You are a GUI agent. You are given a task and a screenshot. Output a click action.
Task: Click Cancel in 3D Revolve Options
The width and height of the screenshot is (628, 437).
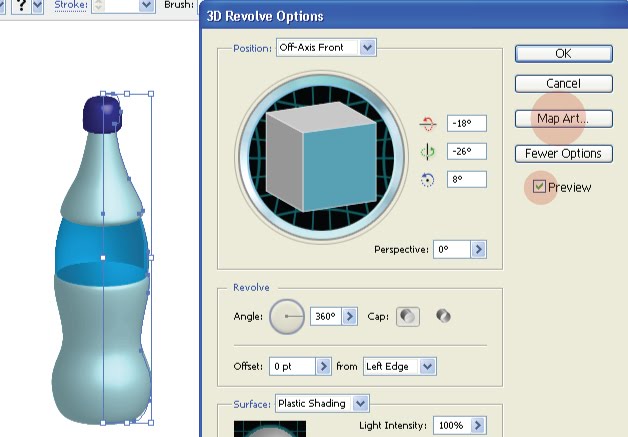(564, 84)
